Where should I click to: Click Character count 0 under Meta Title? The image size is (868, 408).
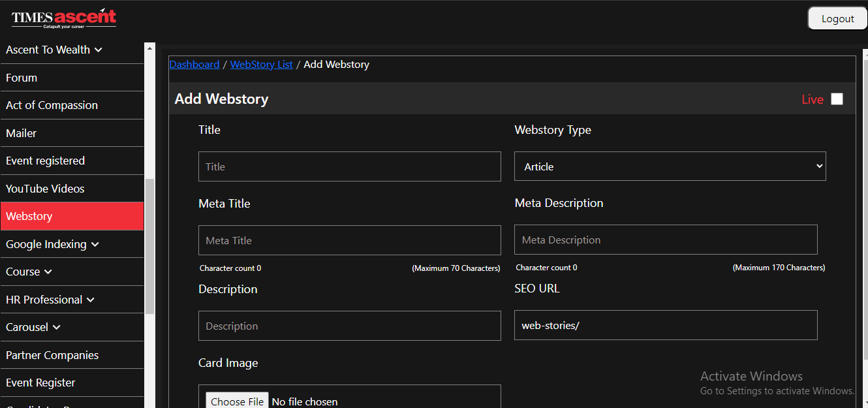click(x=230, y=268)
